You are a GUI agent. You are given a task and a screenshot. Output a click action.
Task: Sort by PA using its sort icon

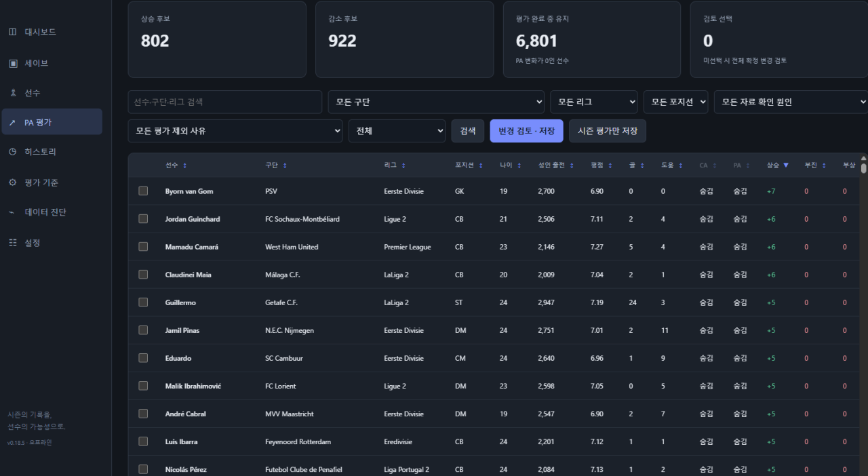[x=748, y=165]
